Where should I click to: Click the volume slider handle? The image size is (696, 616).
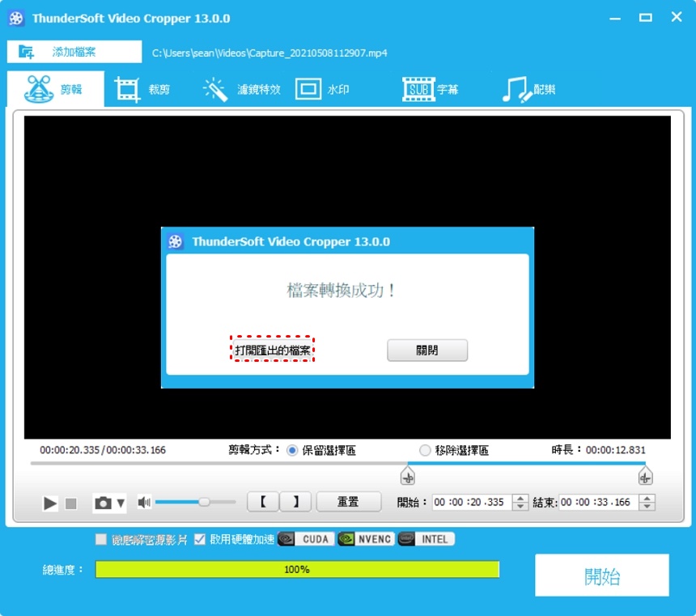coord(204,502)
